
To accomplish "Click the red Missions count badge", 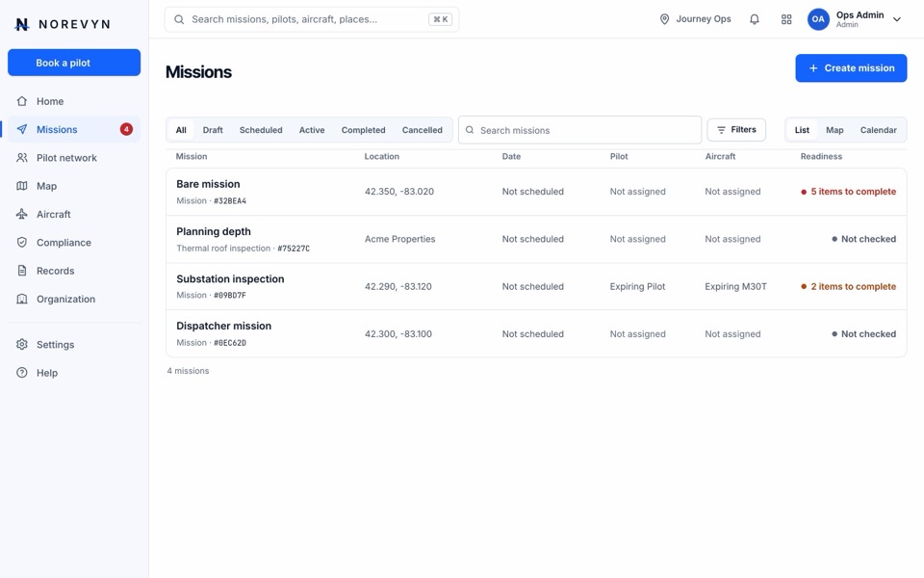I will point(126,129).
